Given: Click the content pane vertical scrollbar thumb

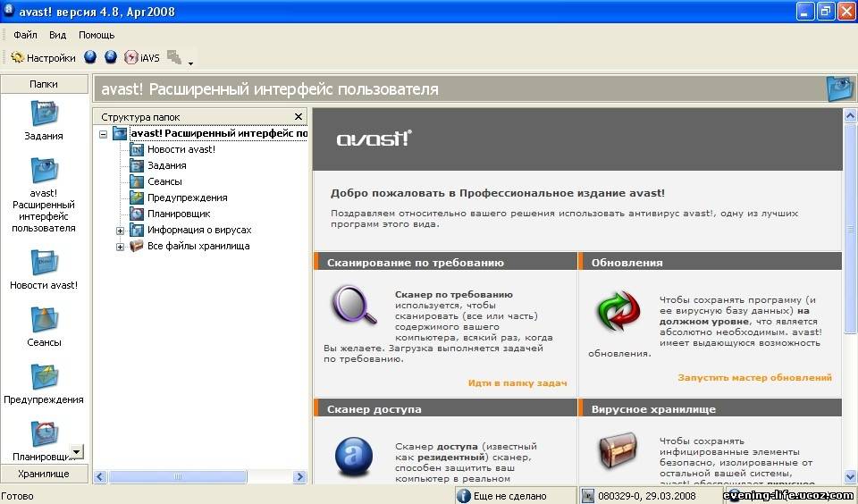Looking at the screenshot, I should tap(850, 228).
